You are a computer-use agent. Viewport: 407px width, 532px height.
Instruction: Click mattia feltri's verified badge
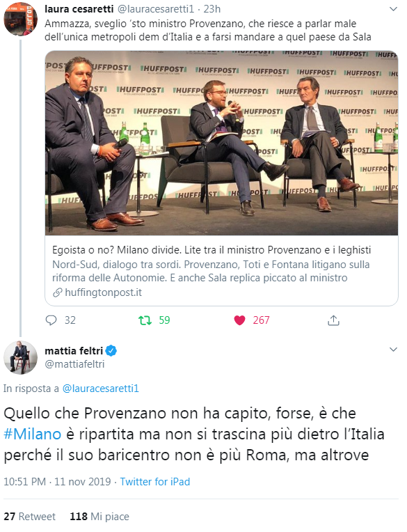click(111, 350)
